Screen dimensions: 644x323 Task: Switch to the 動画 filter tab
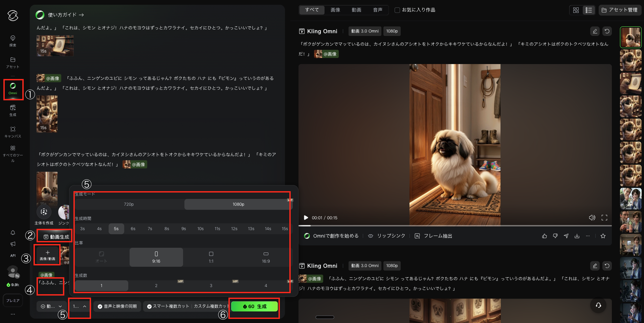[356, 10]
